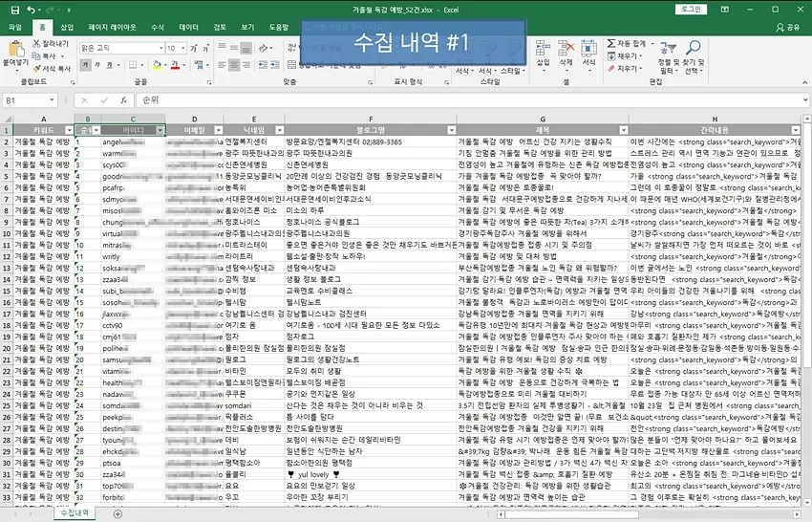
Task: Toggle bottom vertical alignment
Action: click(246, 48)
